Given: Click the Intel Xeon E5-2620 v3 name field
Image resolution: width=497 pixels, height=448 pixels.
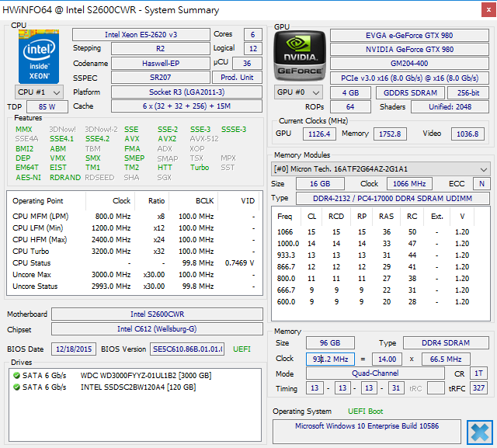Looking at the screenshot, I should (141, 34).
